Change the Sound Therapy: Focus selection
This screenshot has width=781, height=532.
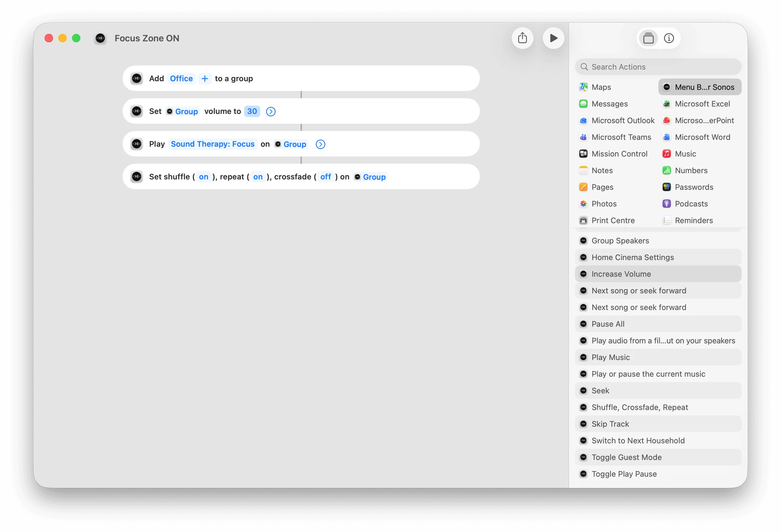pos(213,144)
